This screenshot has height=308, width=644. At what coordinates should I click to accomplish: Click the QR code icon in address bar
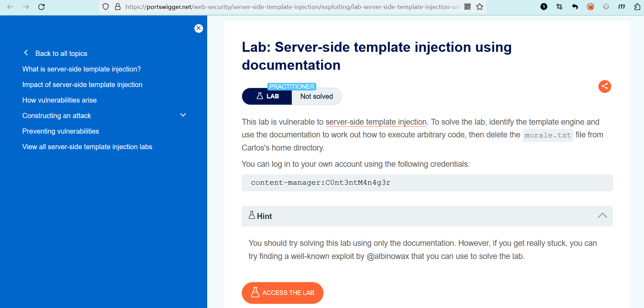(468, 7)
